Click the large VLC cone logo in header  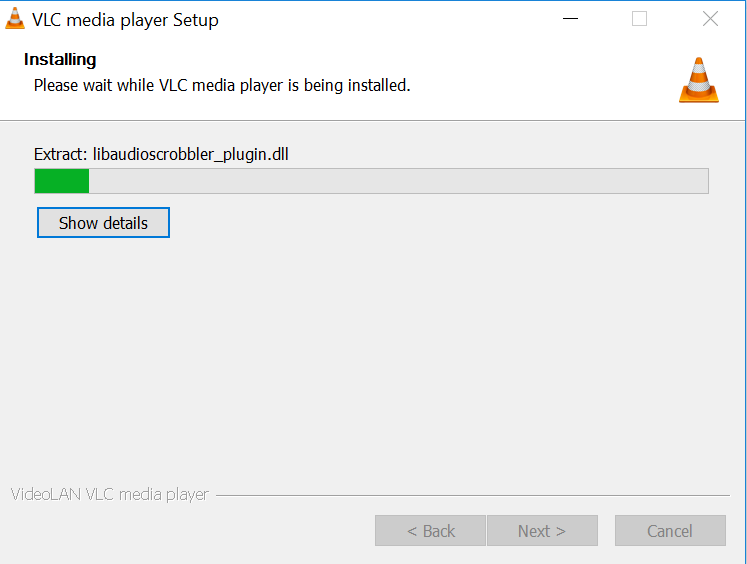[698, 80]
